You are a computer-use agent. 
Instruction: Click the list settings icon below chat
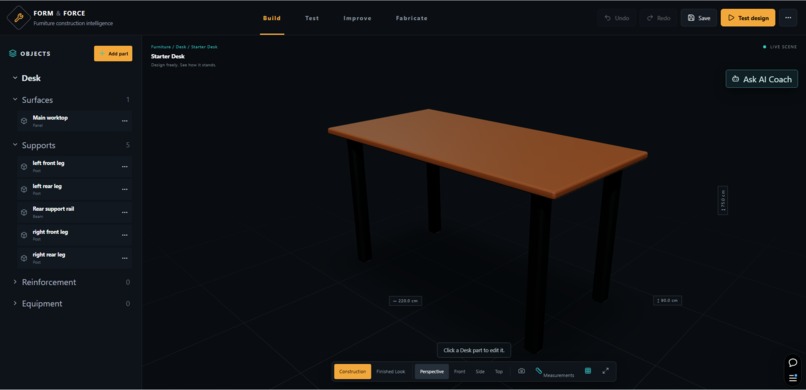coord(793,378)
